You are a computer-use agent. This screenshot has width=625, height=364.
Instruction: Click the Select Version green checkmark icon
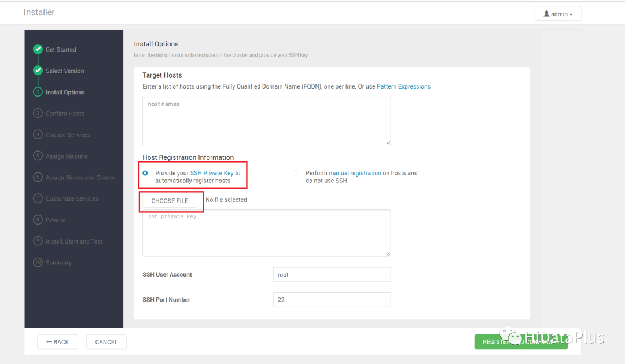38,71
